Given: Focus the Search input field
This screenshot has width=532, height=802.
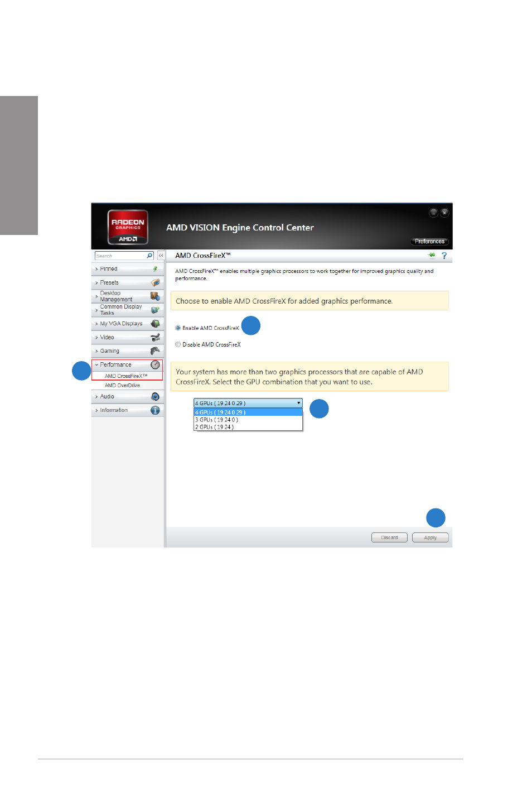Looking at the screenshot, I should tap(120, 256).
